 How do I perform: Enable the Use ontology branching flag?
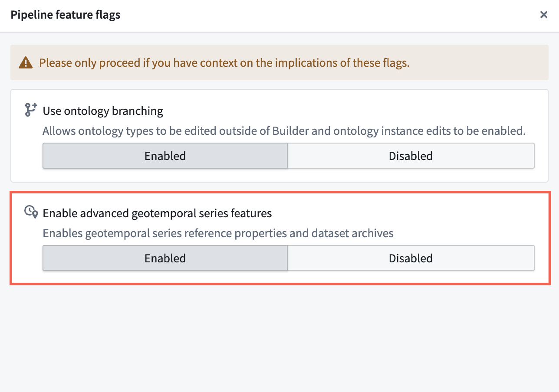tap(165, 156)
